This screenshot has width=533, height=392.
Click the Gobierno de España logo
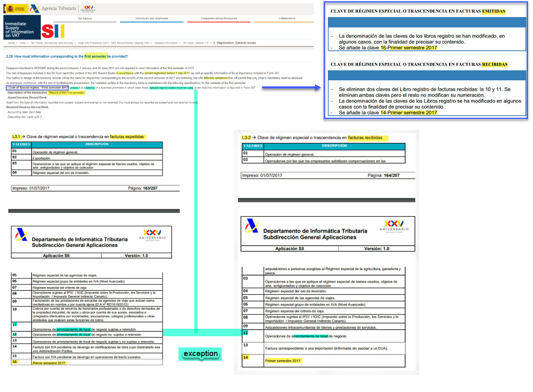(x=15, y=9)
